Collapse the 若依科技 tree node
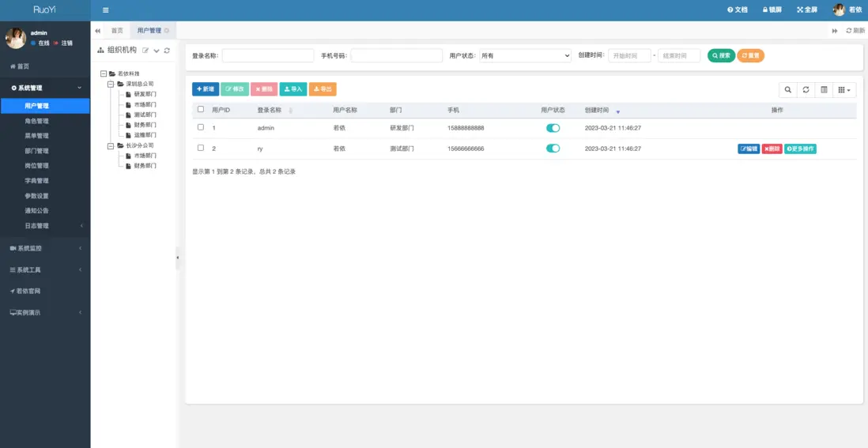Viewport: 868px width, 448px height. (104, 73)
